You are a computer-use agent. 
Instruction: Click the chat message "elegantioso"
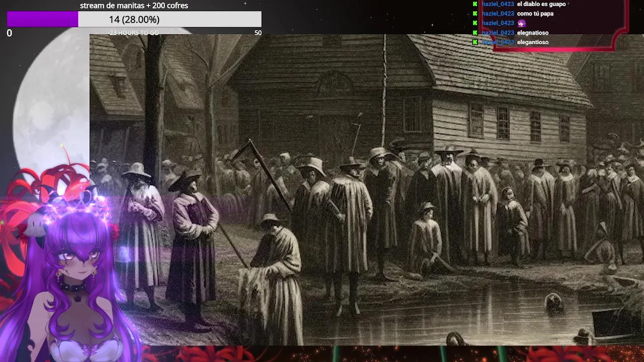pyautogui.click(x=533, y=42)
